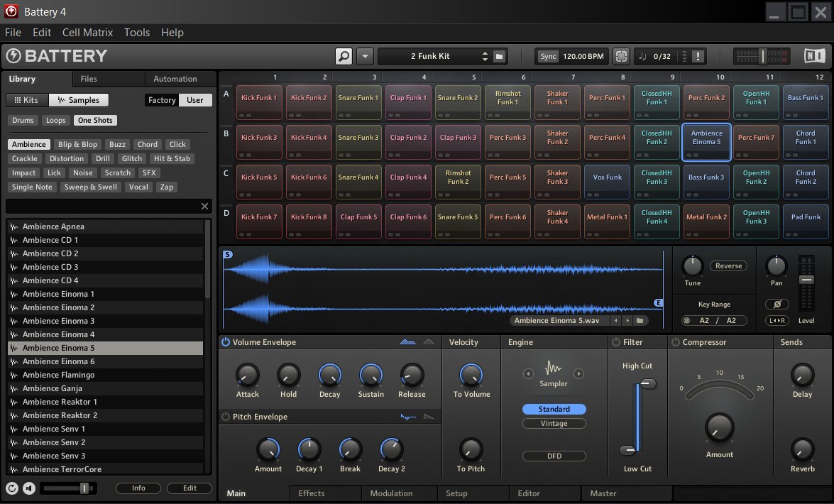Click the Tune knob

tap(692, 265)
